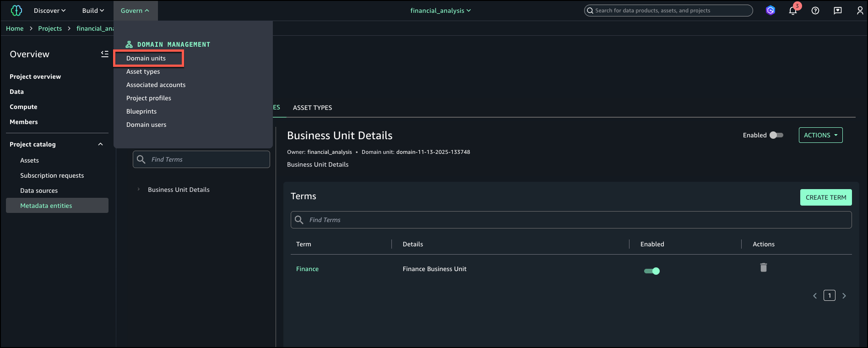Go to next page of terms
Viewport: 868px width, 348px height.
pyautogui.click(x=844, y=296)
